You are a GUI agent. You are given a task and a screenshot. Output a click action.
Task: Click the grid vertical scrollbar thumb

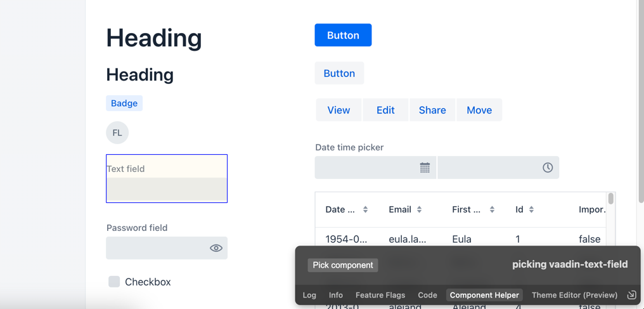(611, 199)
